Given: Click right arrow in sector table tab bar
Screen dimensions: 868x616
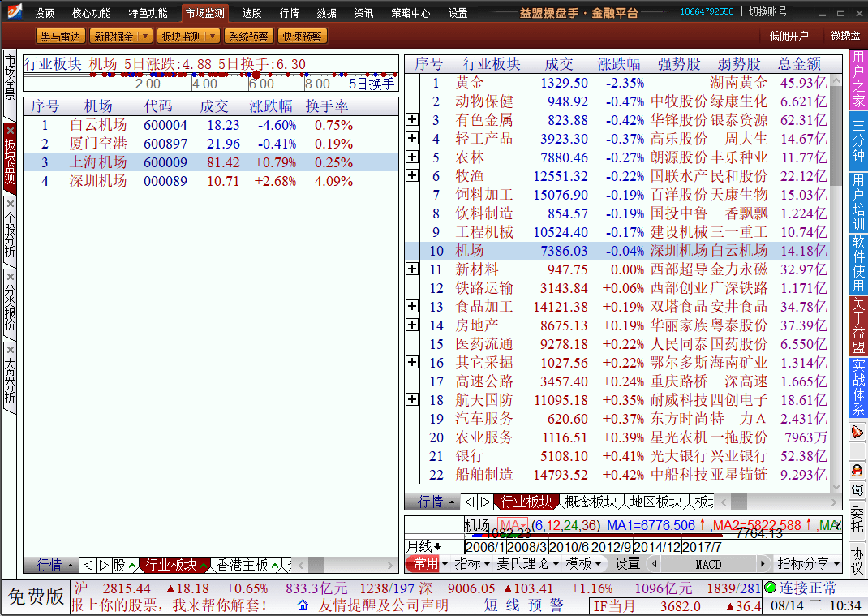Looking at the screenshot, I should pos(485,502).
